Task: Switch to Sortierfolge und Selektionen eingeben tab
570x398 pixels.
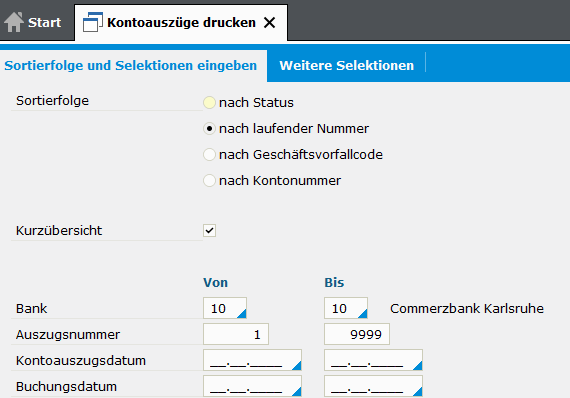Action: 131,65
